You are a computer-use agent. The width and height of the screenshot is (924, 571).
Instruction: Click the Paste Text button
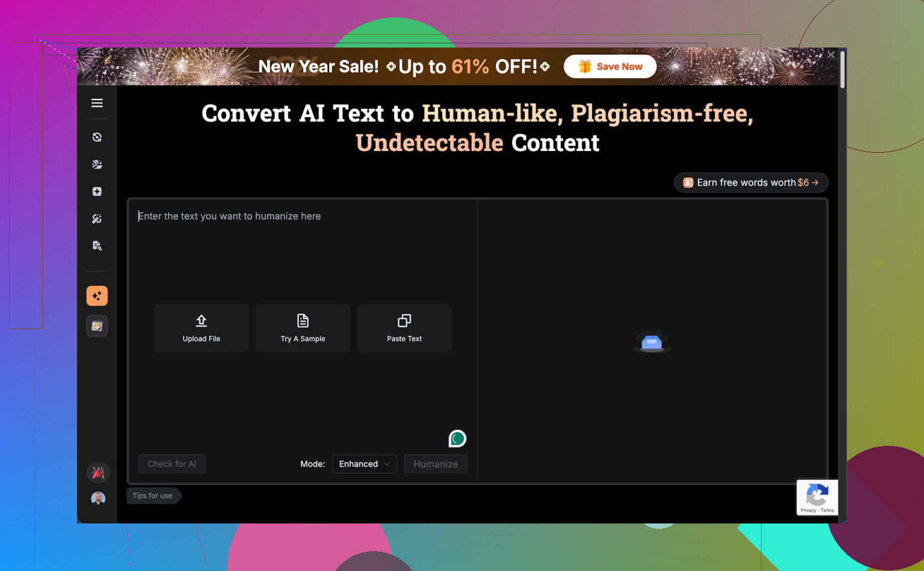pos(404,328)
